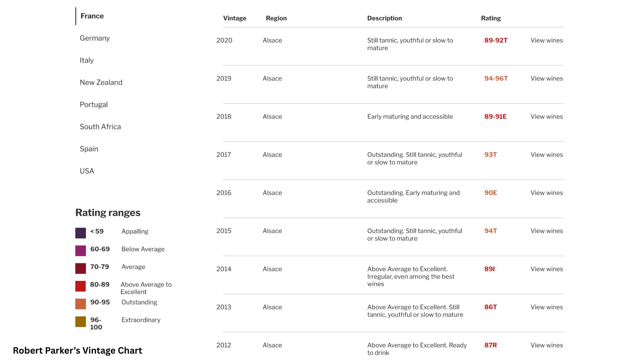Open View wines for the 2014 vintage
The height and width of the screenshot is (362, 644).
click(546, 269)
